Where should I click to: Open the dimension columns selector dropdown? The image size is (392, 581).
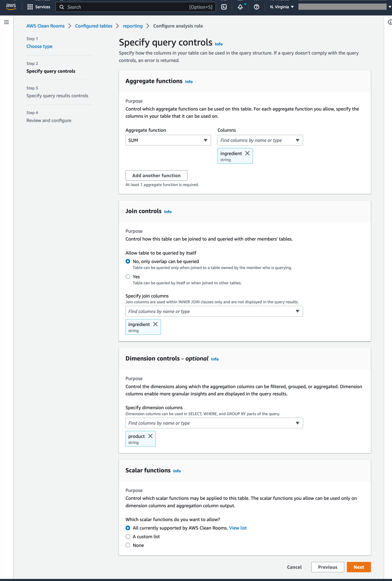pos(214,423)
